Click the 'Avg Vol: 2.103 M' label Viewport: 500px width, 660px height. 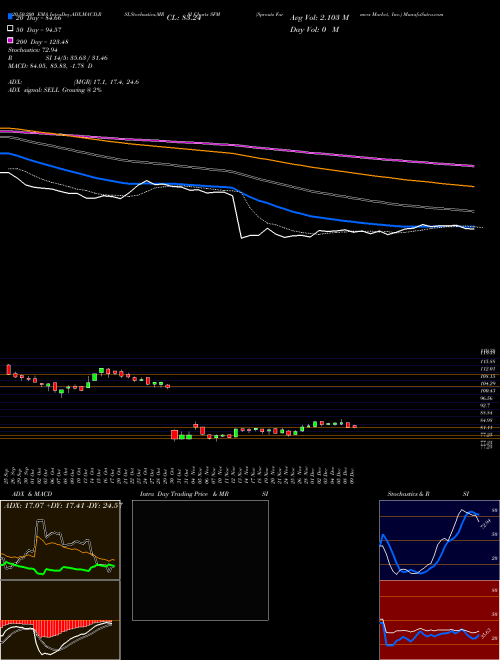click(x=319, y=18)
